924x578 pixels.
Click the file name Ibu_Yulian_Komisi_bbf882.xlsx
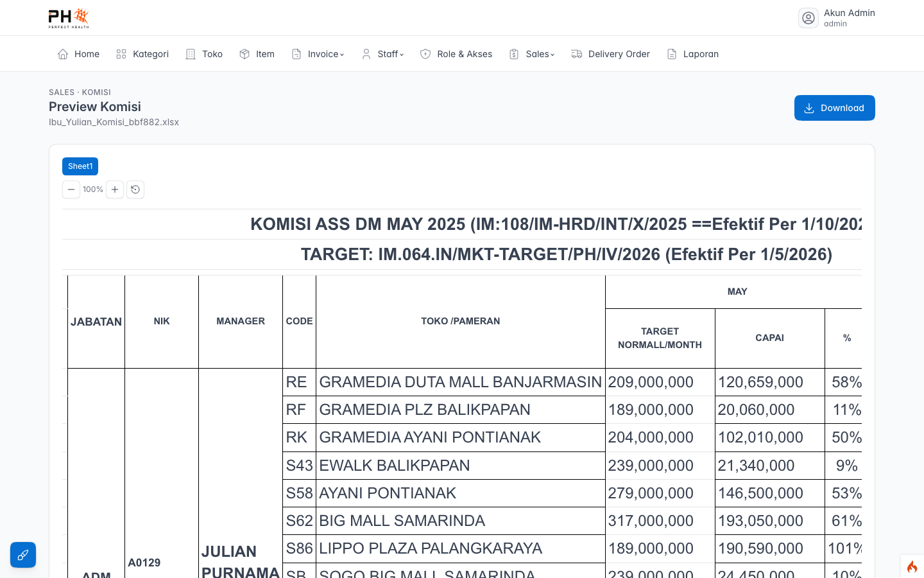click(114, 122)
